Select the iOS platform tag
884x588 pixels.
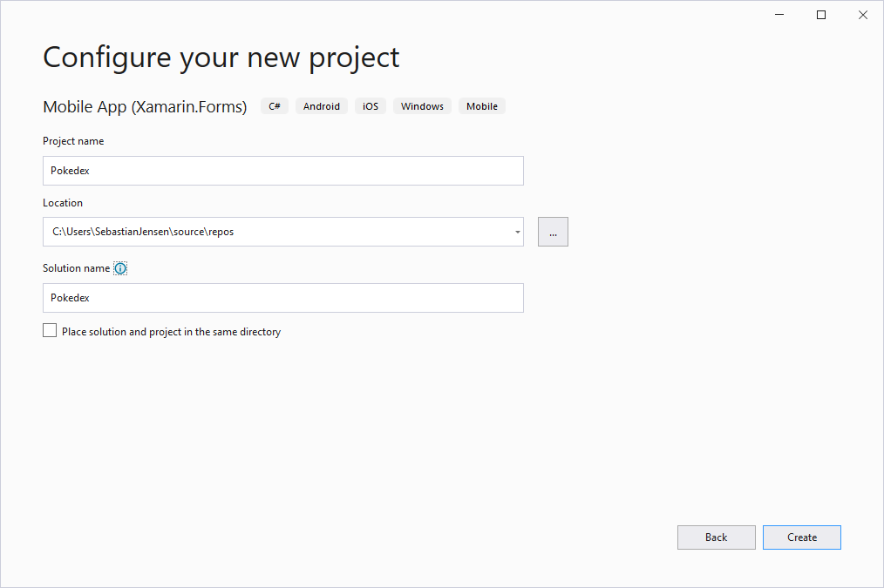[371, 106]
